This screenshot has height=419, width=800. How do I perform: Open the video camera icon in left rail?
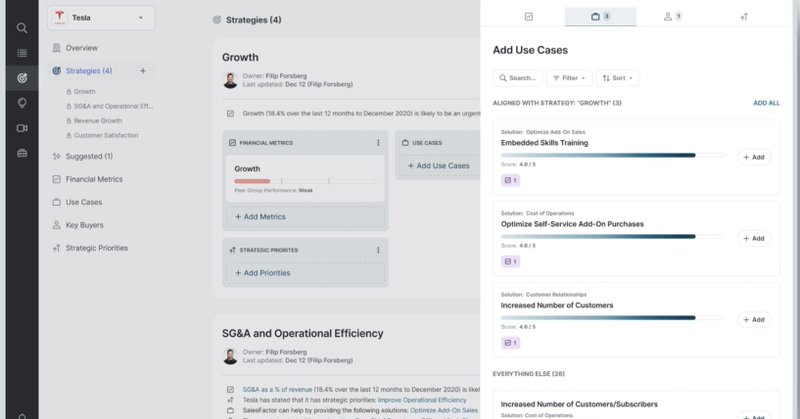(21, 128)
